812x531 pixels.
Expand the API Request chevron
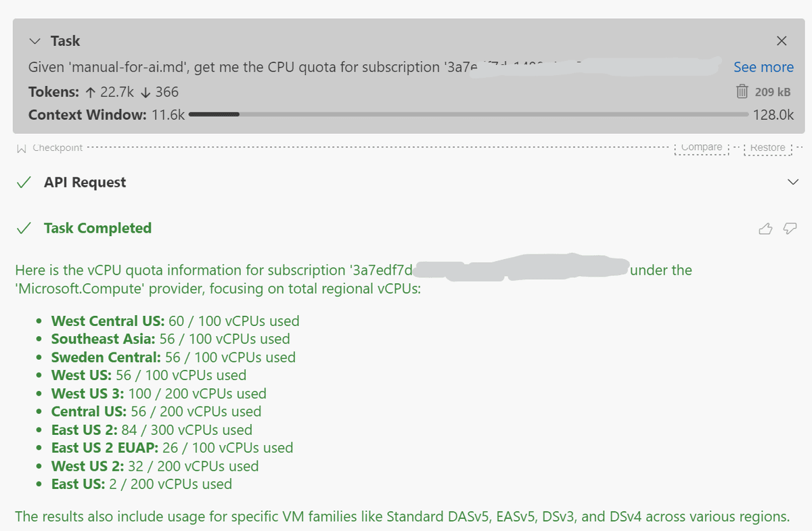(793, 182)
